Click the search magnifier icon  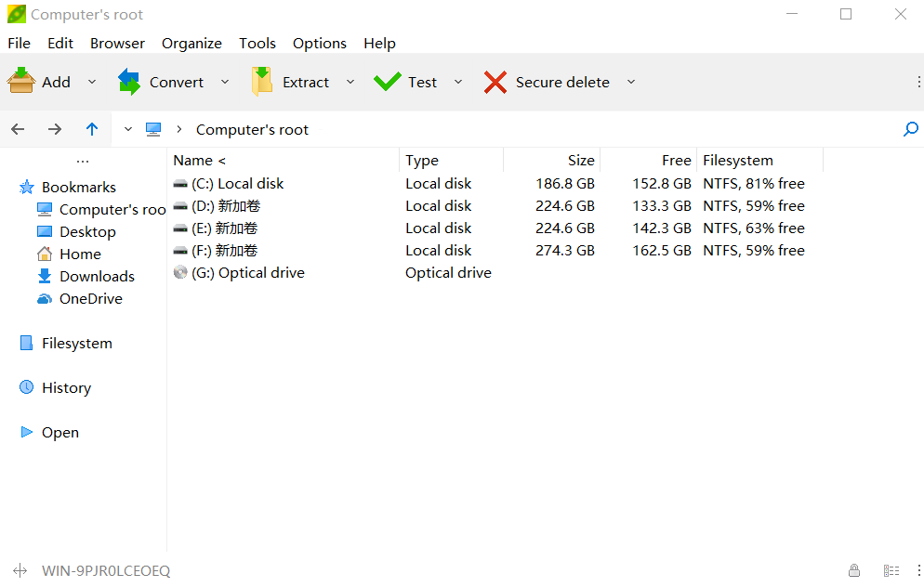(910, 129)
